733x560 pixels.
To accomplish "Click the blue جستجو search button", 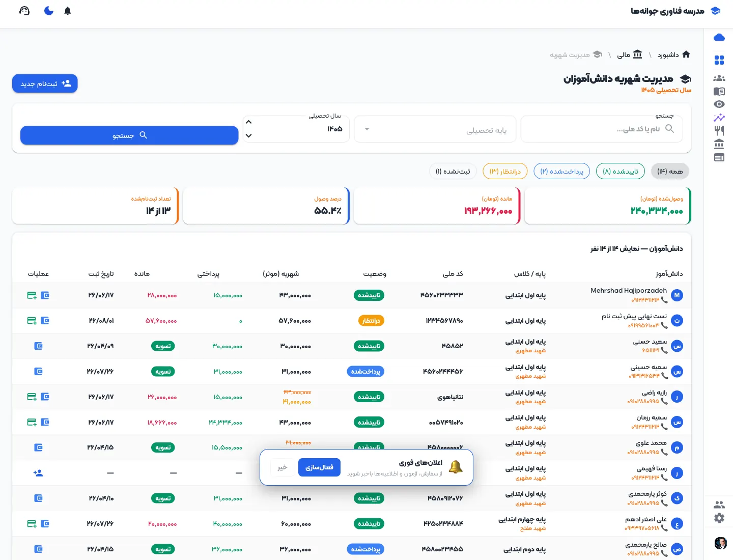I will pos(129,135).
